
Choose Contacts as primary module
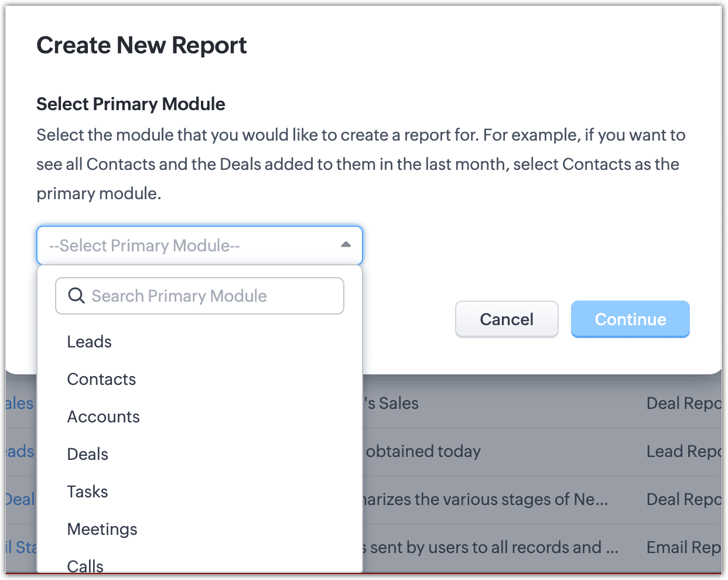tap(101, 379)
